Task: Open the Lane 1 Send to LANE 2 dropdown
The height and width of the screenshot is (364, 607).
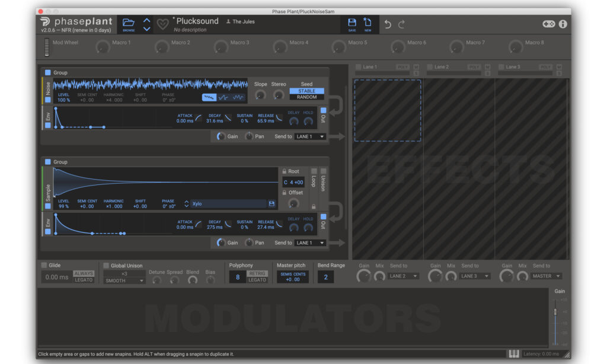Action: [x=403, y=276]
